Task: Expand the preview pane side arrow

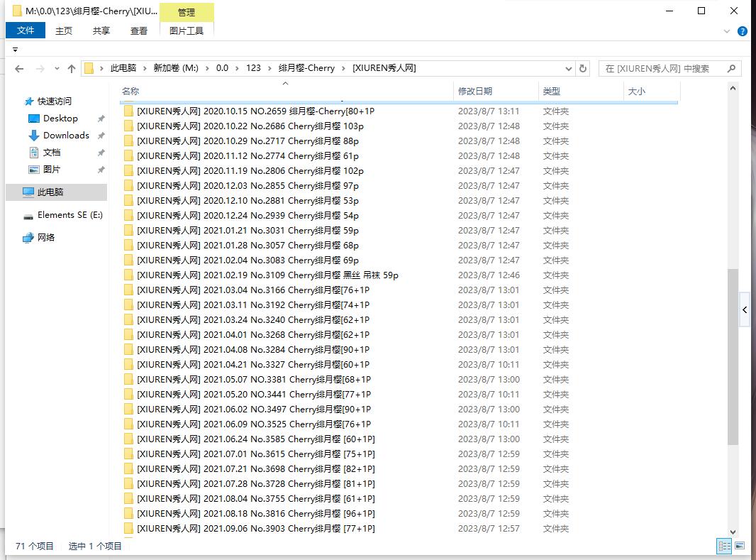Action: 745,309
